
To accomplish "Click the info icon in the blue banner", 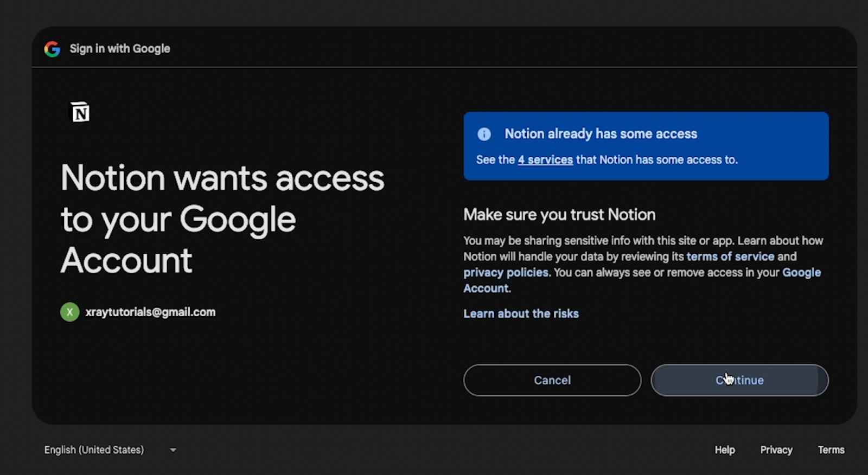I will [484, 134].
